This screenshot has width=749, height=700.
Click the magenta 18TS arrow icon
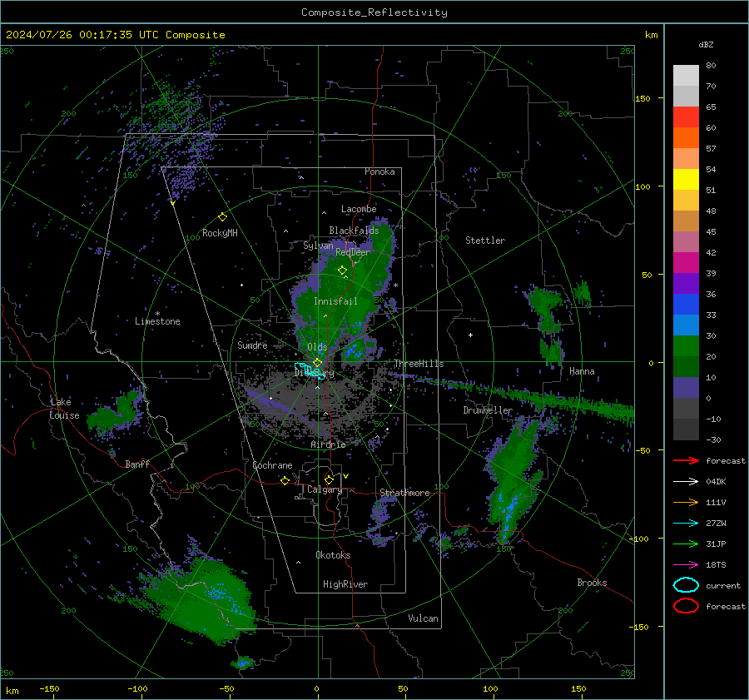tap(686, 565)
